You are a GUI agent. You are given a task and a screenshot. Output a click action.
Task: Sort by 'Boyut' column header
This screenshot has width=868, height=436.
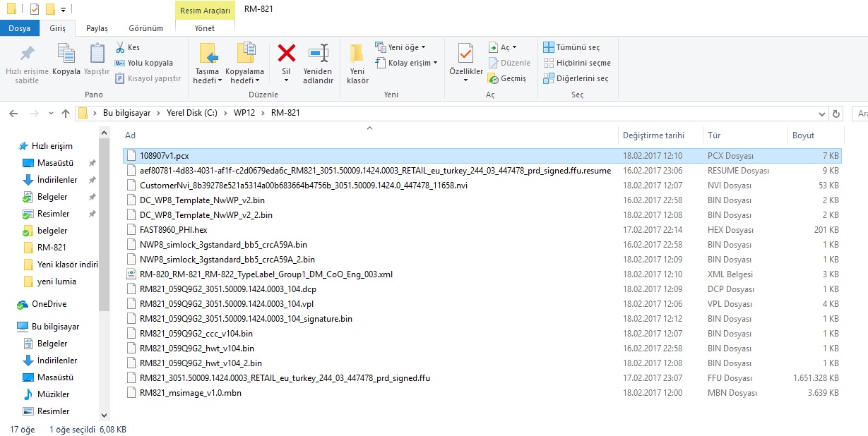pos(803,135)
